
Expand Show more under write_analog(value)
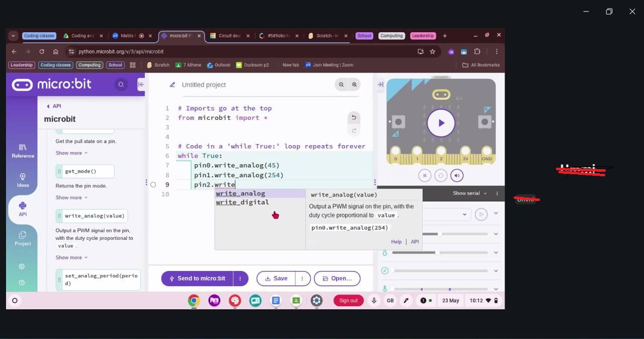pyautogui.click(x=71, y=257)
